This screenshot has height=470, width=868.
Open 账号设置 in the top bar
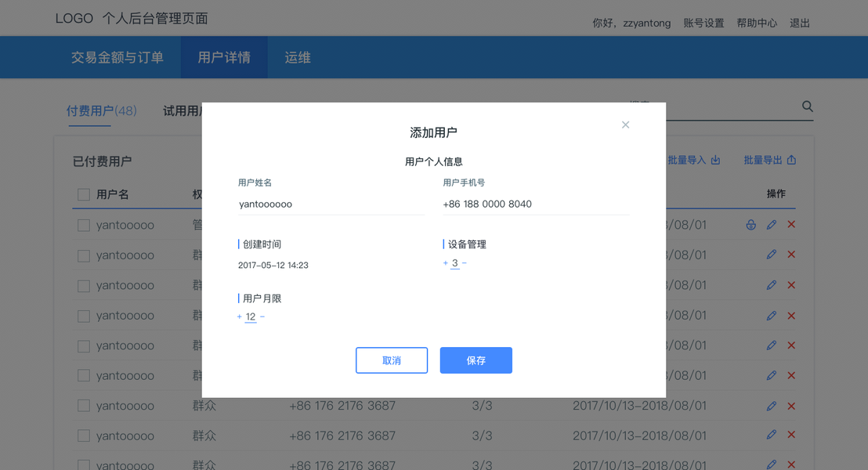pos(703,23)
